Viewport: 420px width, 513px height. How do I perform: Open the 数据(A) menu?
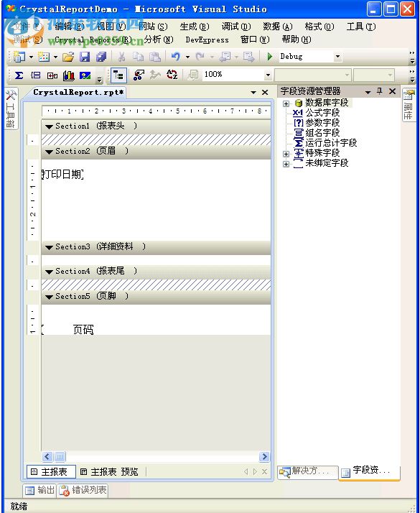point(278,27)
